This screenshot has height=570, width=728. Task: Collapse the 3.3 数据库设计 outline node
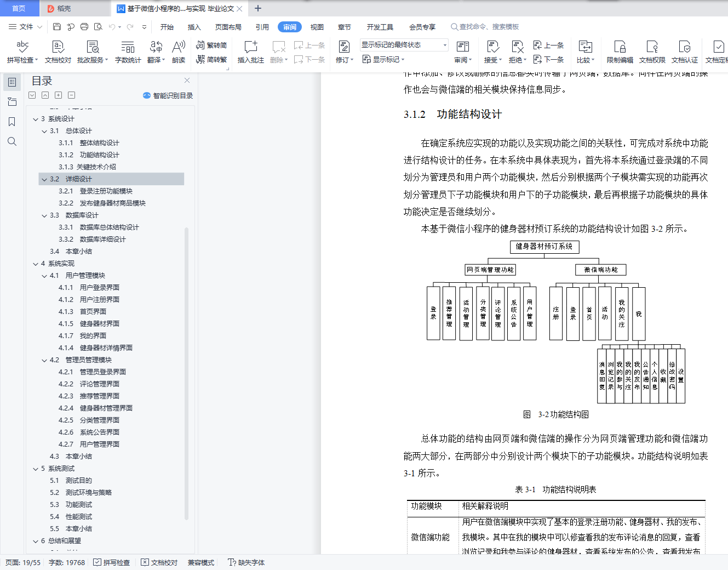tap(44, 215)
